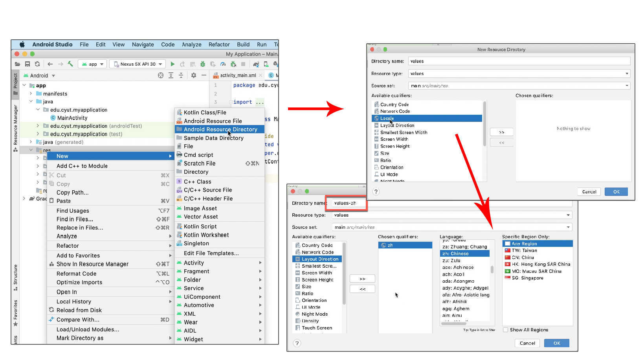Click the Open folder icon in Android Studio toolbar
Viewport: 644px width, 364px height.
click(17, 64)
